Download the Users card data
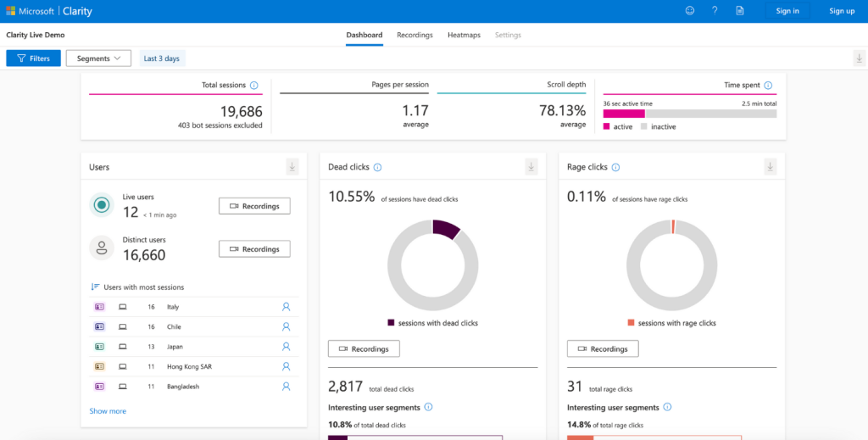Image resolution: width=868 pixels, height=440 pixels. 292,167
